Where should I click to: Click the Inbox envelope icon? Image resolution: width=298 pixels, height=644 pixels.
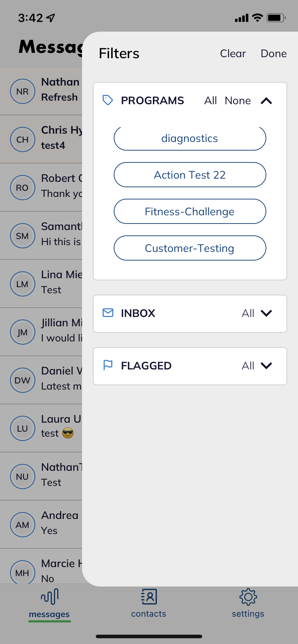click(x=108, y=313)
